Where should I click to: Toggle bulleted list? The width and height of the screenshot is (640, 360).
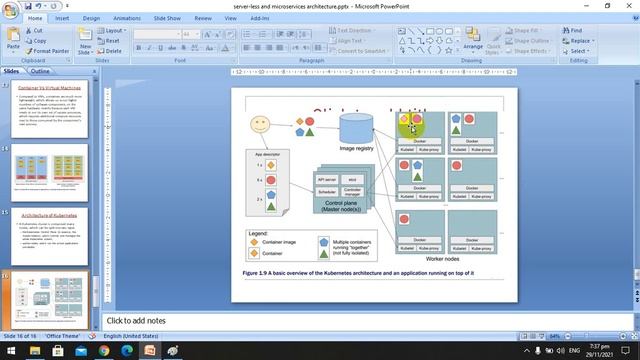click(x=247, y=34)
